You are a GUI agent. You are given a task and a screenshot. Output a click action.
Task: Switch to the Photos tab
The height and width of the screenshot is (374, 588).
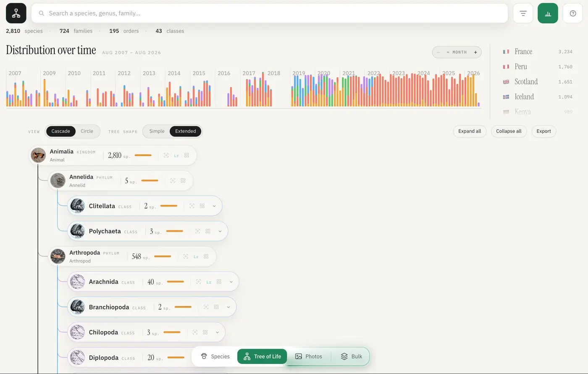click(309, 356)
